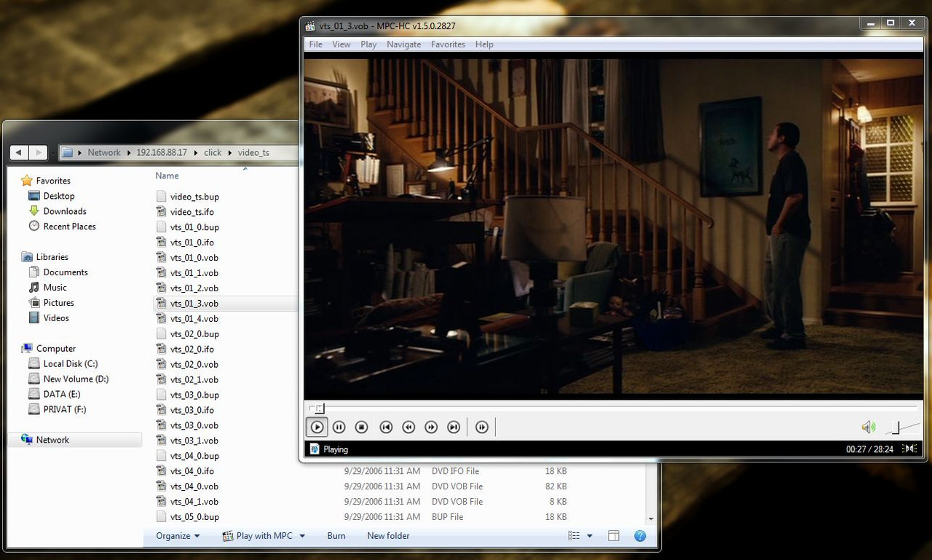The width and height of the screenshot is (932, 560).
Task: Click the rewind (decrease speed) icon
Action: (x=408, y=427)
